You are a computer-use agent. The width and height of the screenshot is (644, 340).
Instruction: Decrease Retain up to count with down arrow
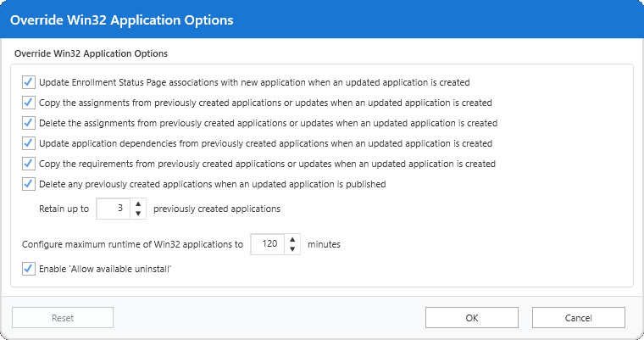138,214
